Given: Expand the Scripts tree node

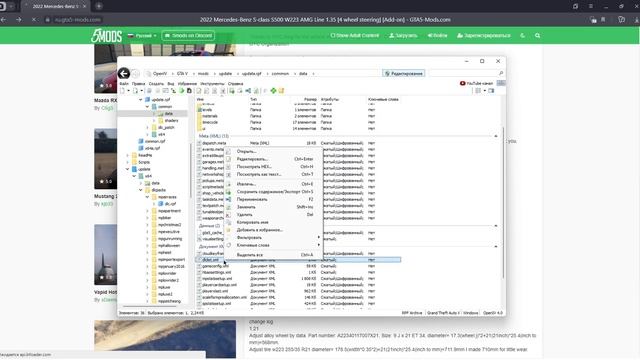Looking at the screenshot, I should click(127, 162).
